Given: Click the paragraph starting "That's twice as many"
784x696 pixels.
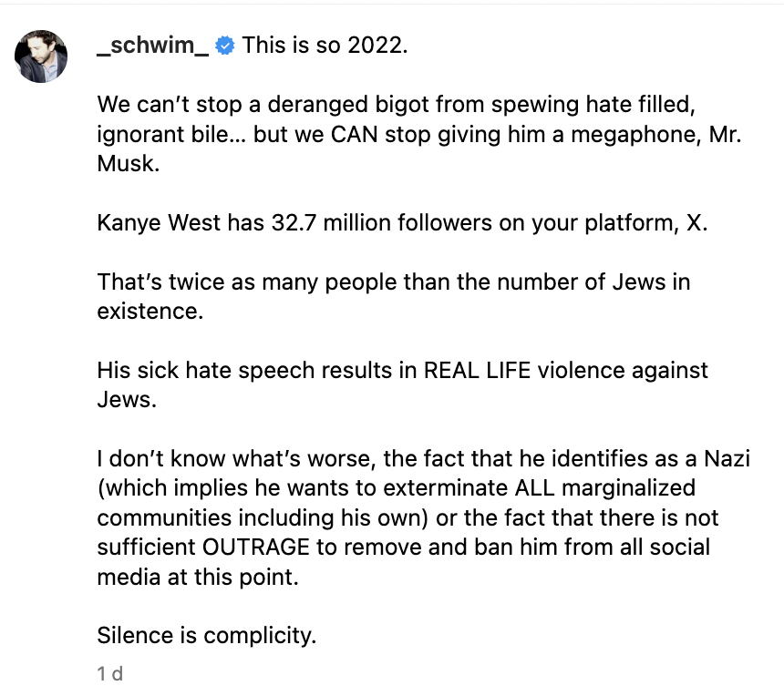Looking at the screenshot, I should 394,297.
